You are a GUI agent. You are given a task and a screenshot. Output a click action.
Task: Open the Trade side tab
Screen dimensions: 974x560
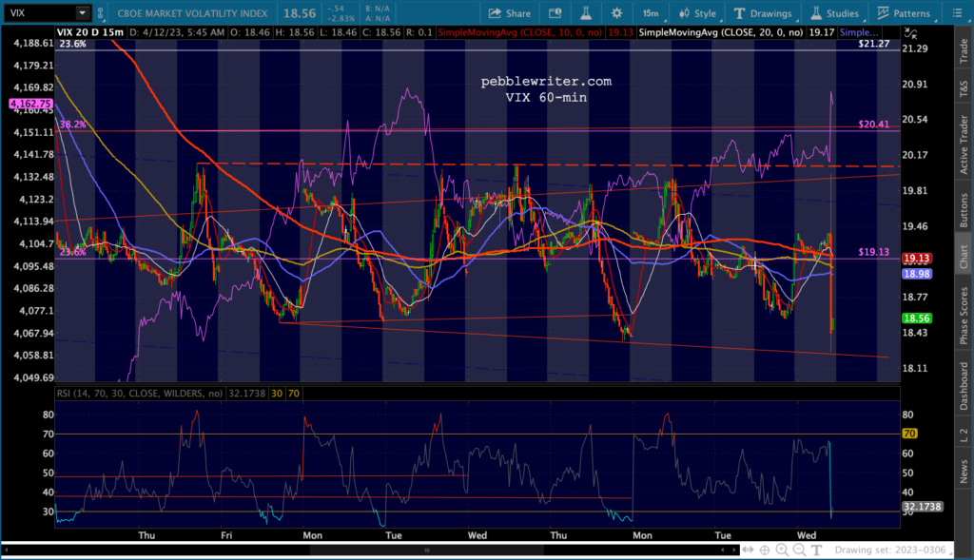point(963,44)
